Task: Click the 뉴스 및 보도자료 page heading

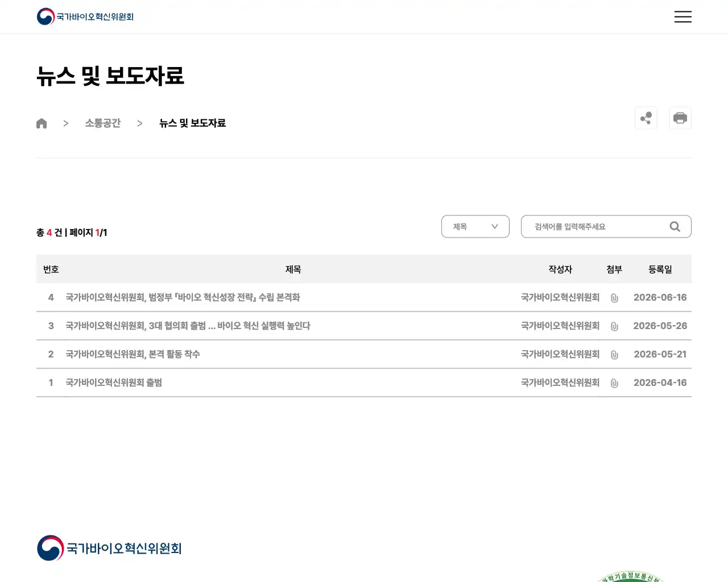Action: coord(110,76)
